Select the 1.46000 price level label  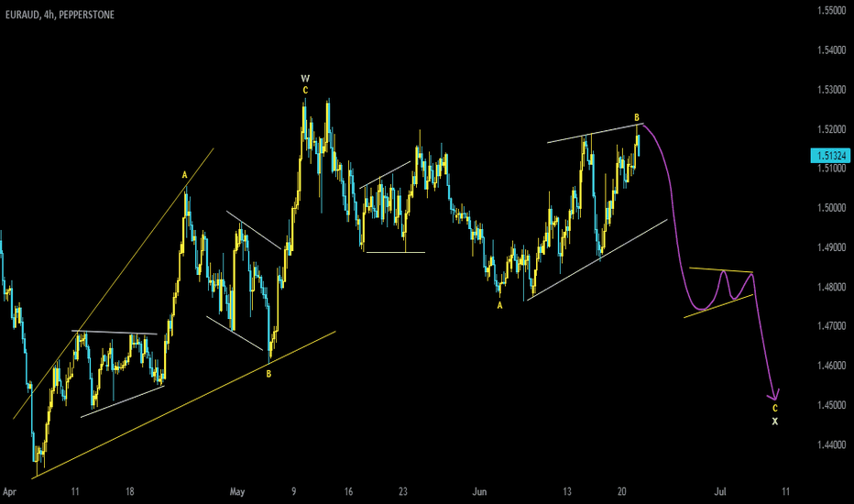[x=831, y=366]
